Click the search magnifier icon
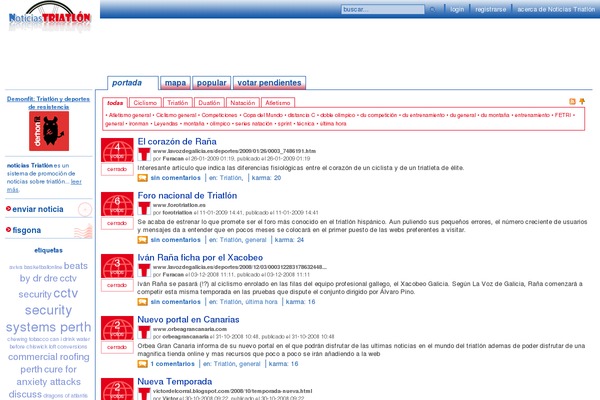Screen dimensions: 600x400 (x=432, y=10)
